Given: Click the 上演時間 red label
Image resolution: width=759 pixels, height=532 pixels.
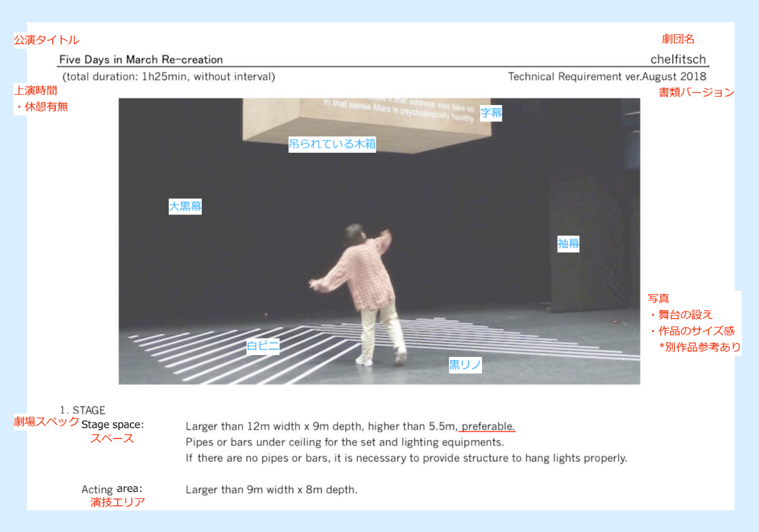Looking at the screenshot, I should point(36,91).
